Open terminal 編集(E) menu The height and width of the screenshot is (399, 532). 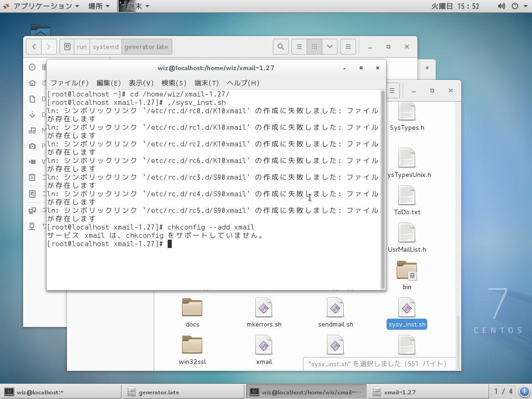[109, 83]
